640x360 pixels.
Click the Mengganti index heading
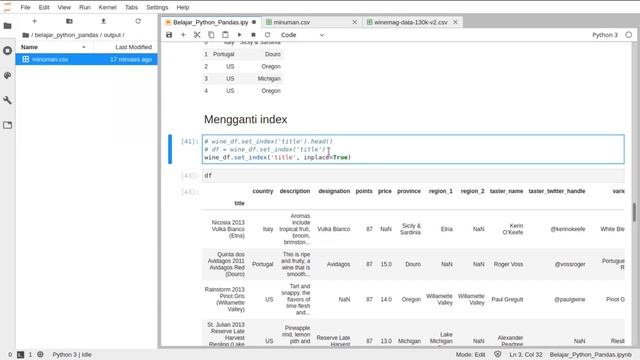[246, 120]
